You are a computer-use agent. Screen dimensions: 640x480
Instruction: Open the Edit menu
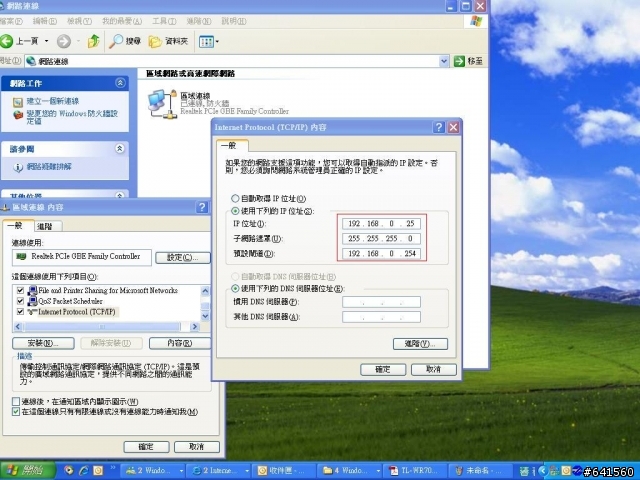coord(44,21)
